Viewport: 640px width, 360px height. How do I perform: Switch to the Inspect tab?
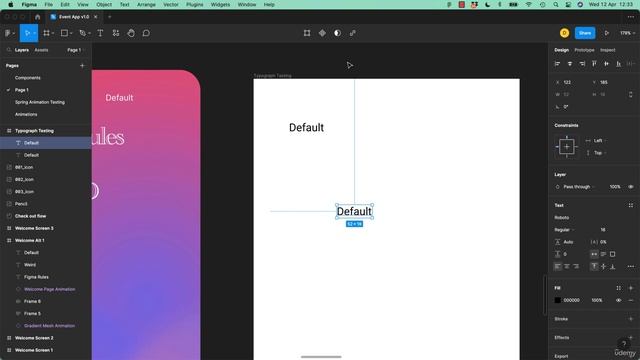607,50
